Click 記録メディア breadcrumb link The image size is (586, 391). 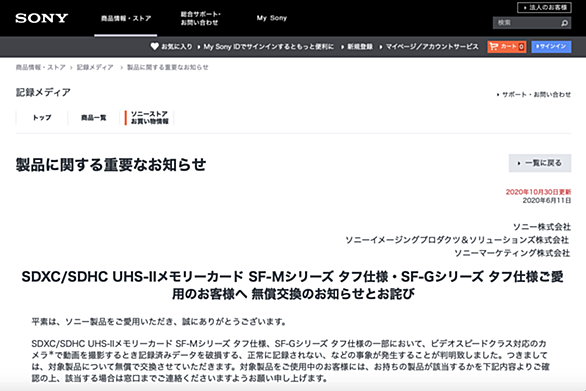point(95,67)
